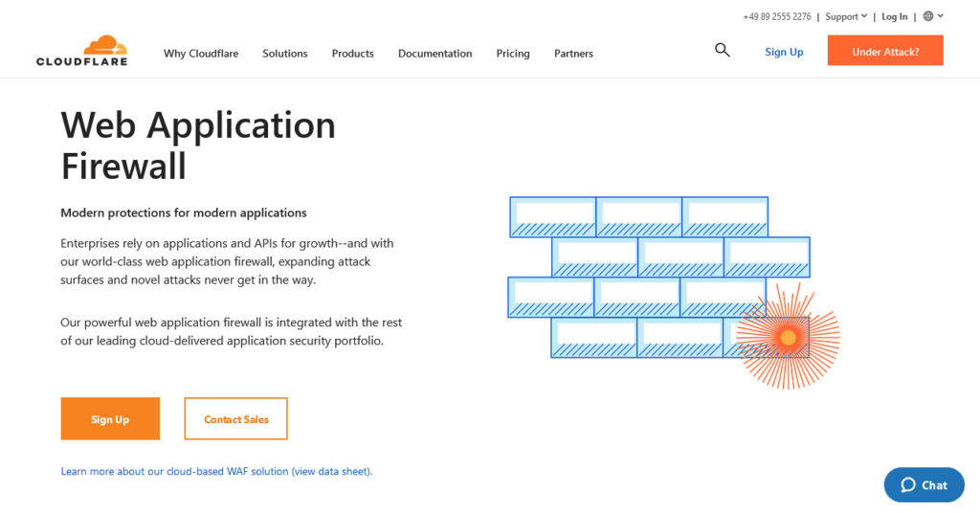Click the Sign Up link in the header
This screenshot has width=980, height=513.
784,52
